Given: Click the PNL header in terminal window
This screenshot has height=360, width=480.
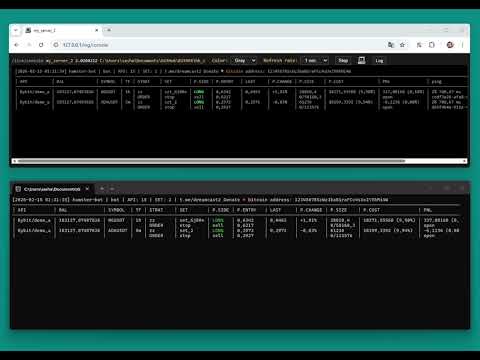Looking at the screenshot, I should coord(428,210).
